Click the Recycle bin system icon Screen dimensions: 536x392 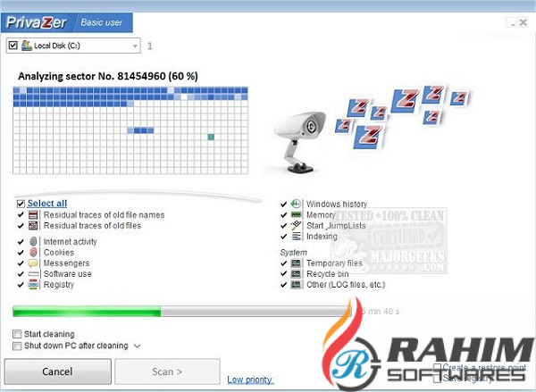coord(296,274)
